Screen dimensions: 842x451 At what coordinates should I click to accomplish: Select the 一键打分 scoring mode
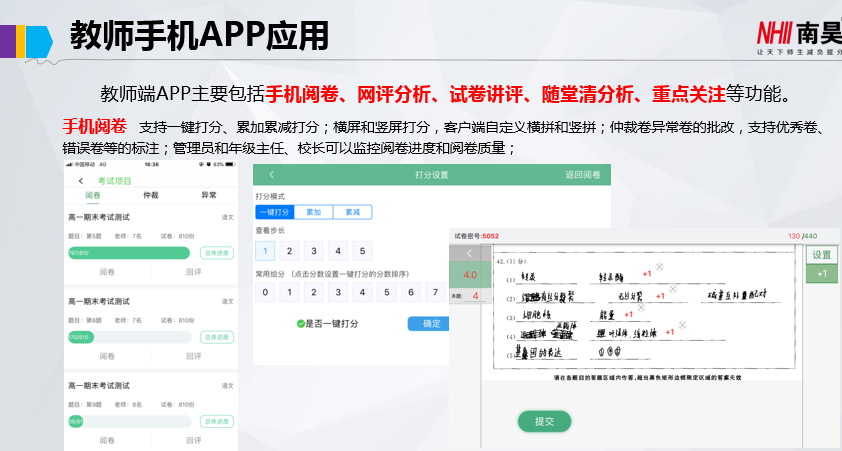point(274,212)
